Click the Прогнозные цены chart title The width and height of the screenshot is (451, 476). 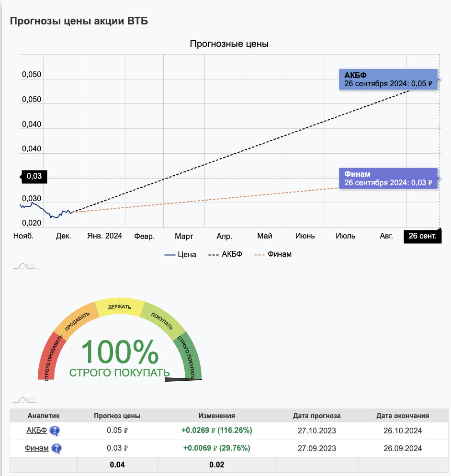coord(229,44)
